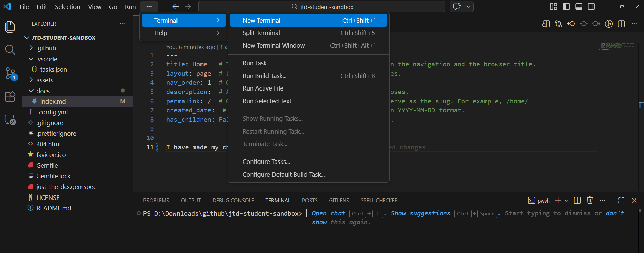644x253 pixels.
Task: Maximize the terminal panel size
Action: 621,201
